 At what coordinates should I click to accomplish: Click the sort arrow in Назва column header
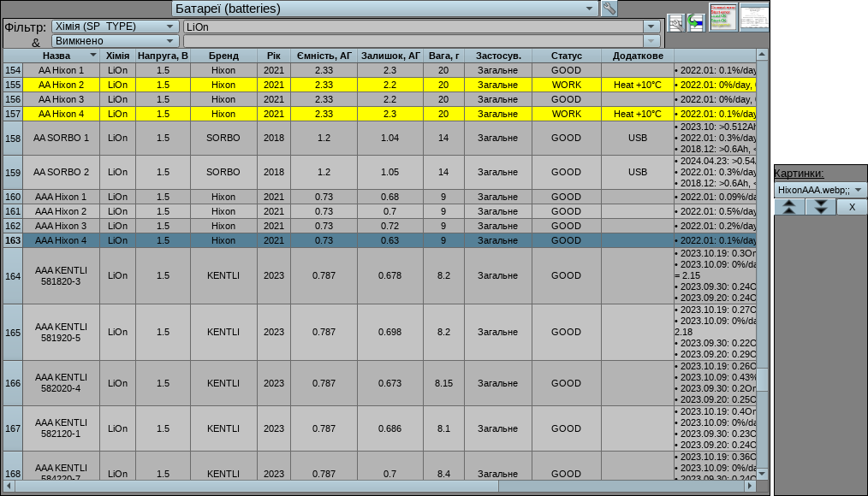(92, 56)
